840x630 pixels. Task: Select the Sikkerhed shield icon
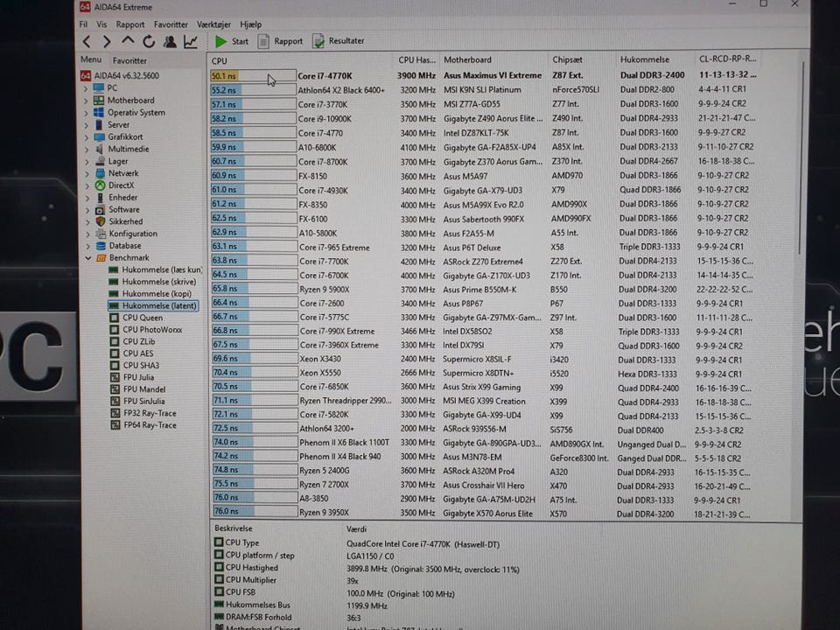coord(100,221)
